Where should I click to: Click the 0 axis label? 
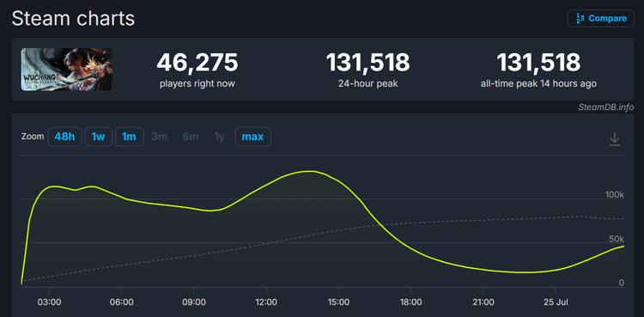click(622, 283)
